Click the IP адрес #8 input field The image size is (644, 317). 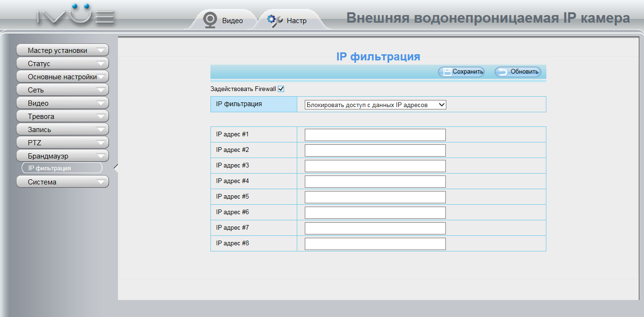(x=375, y=244)
